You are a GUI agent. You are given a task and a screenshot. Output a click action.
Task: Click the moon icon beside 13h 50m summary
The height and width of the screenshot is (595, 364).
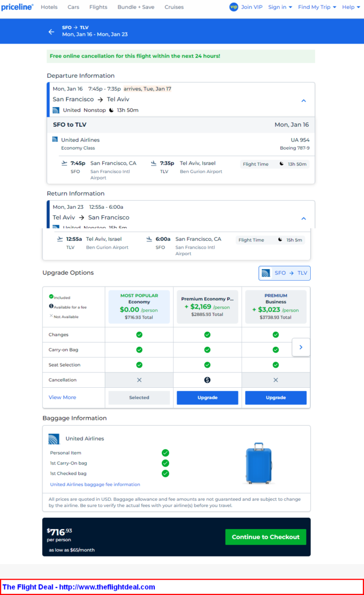point(111,110)
